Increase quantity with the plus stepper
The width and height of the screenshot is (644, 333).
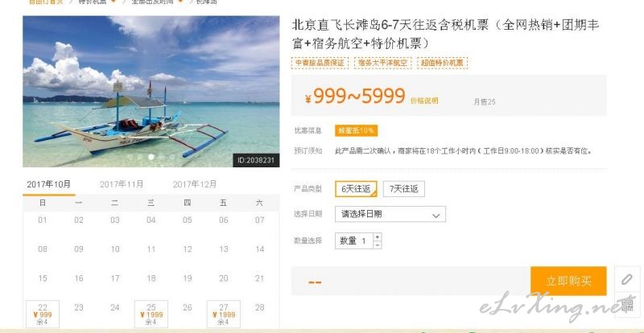(x=378, y=237)
